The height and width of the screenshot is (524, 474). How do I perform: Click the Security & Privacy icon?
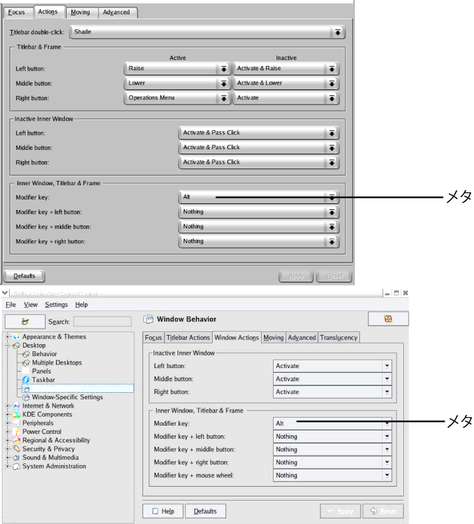coord(16,449)
